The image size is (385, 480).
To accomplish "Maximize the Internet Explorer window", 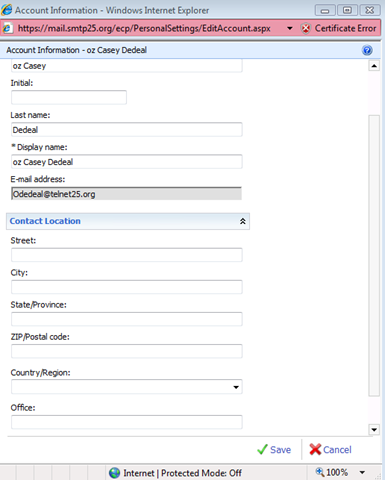I will tap(347, 10).
